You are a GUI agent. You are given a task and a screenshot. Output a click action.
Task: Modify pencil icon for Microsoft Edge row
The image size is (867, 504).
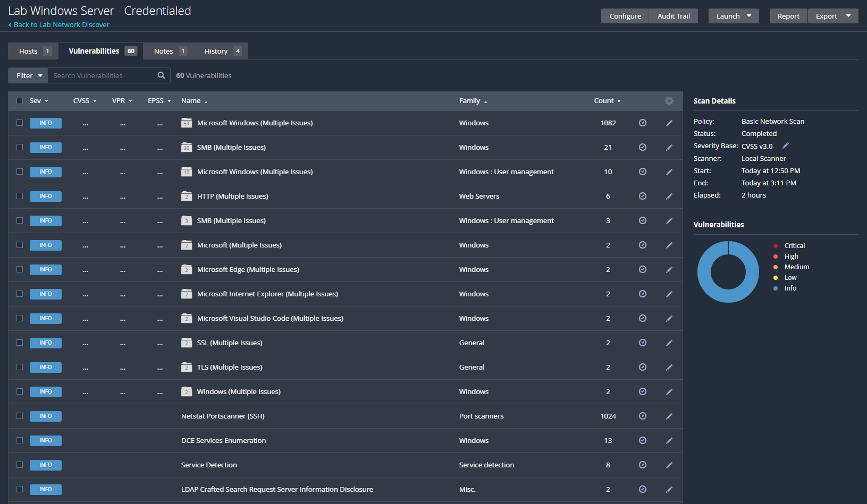[669, 269]
